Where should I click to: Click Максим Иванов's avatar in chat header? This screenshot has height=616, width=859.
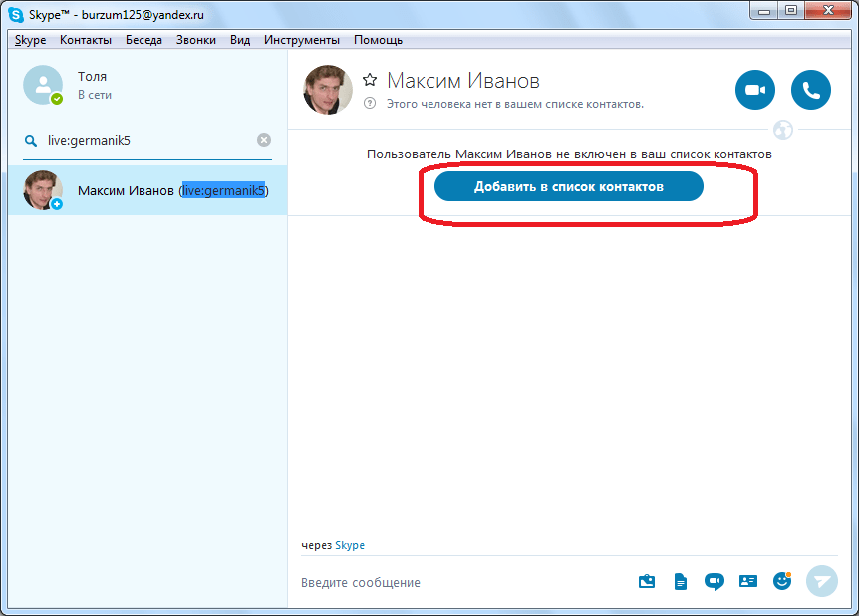[328, 90]
